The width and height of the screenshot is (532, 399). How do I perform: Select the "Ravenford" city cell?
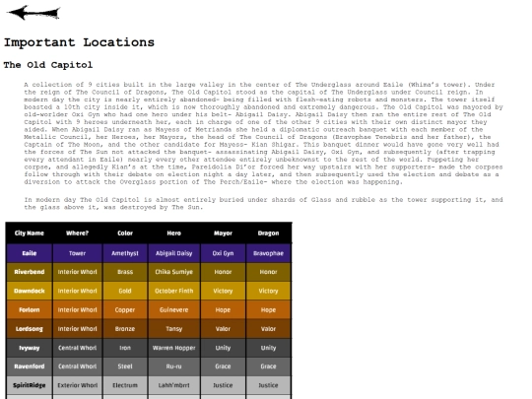[x=30, y=366]
